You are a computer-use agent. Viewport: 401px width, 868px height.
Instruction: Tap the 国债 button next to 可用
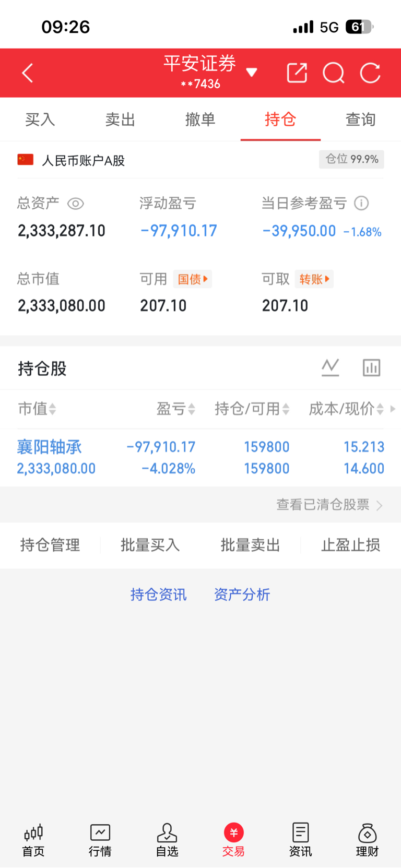click(193, 279)
